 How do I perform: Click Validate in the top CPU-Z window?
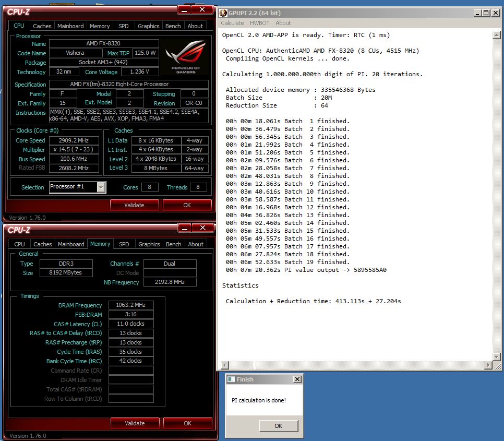coord(135,205)
